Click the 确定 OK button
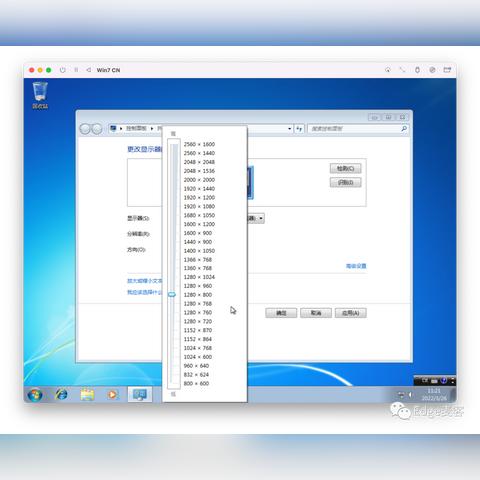 pos(281,313)
